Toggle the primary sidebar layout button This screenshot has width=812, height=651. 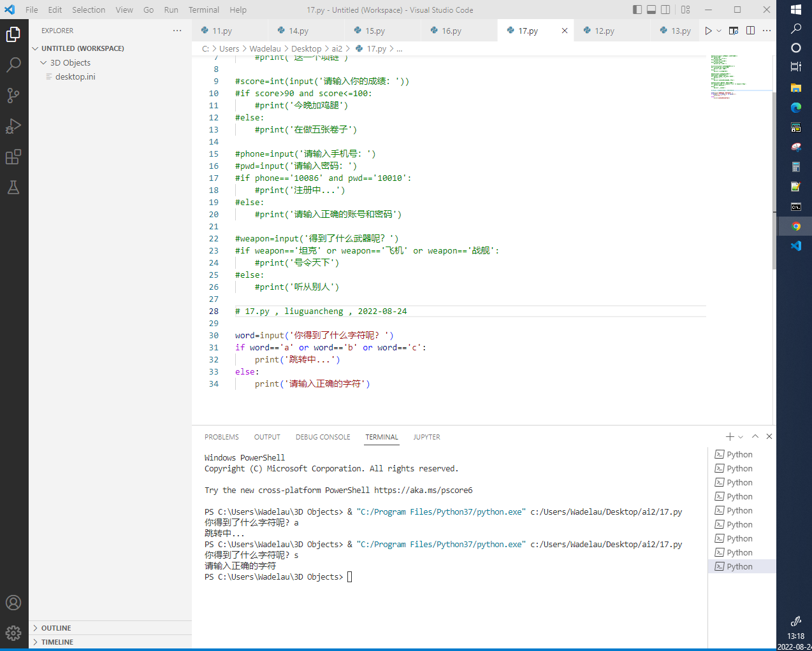tap(637, 10)
